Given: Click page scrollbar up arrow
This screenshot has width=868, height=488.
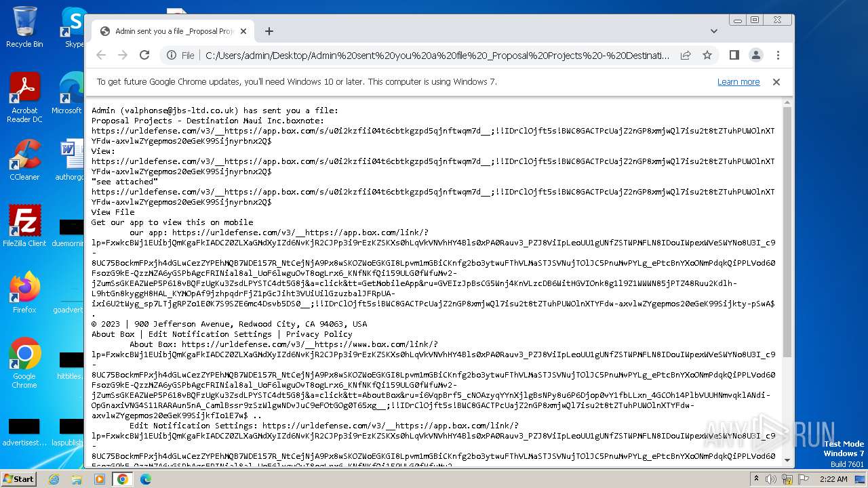Looking at the screenshot, I should [x=787, y=102].
